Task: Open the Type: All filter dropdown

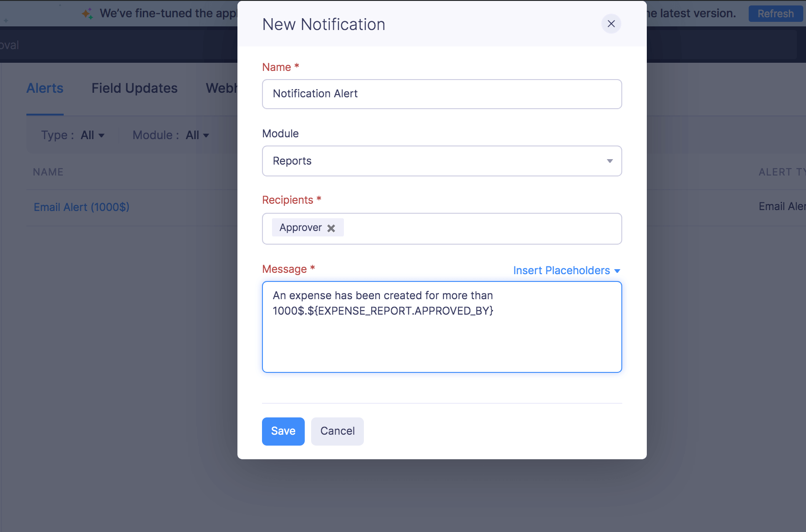Action: pos(92,135)
